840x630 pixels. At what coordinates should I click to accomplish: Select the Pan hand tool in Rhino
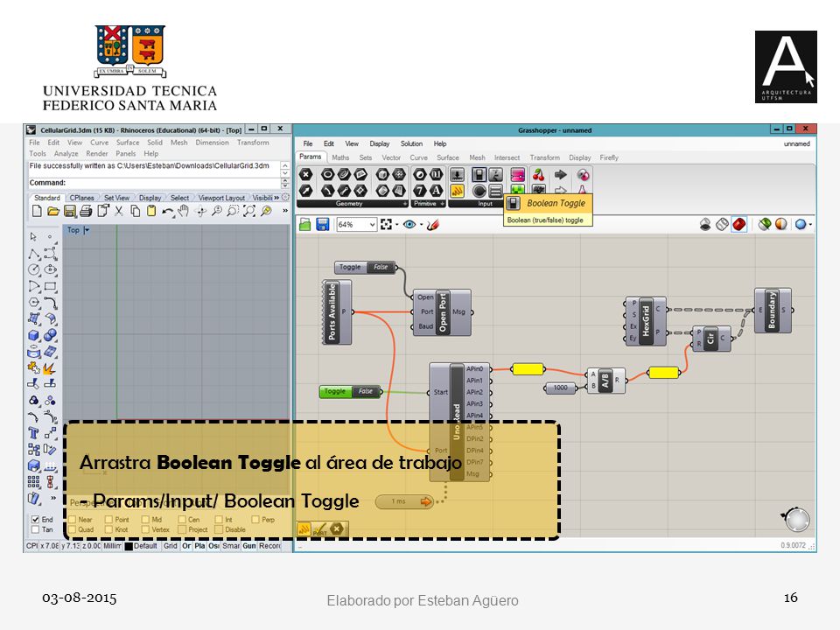183,211
